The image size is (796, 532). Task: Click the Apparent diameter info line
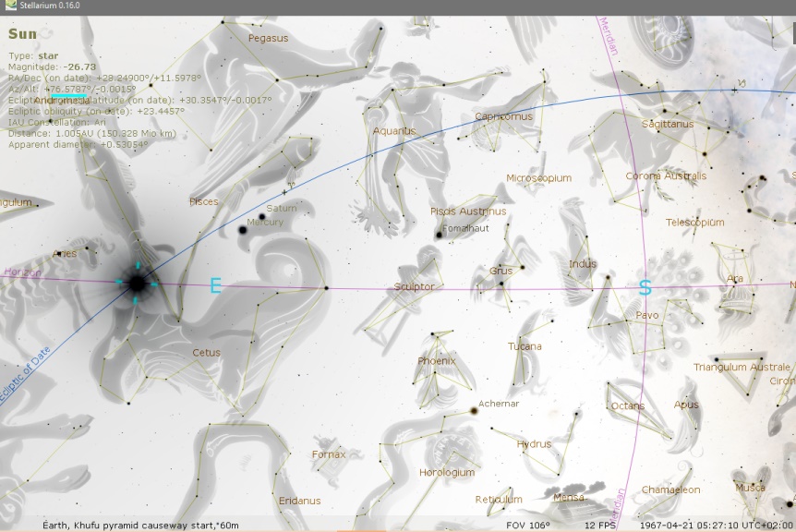pos(78,145)
